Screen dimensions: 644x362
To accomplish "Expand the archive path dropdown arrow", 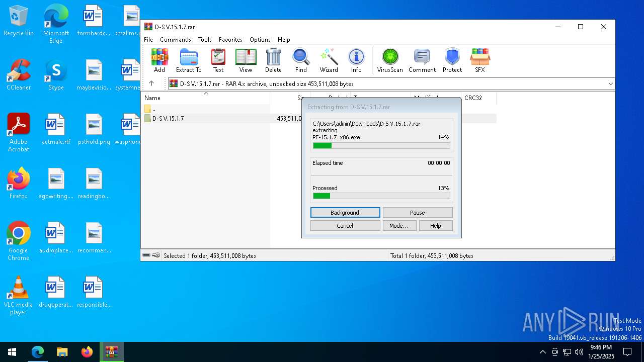I will (x=610, y=84).
